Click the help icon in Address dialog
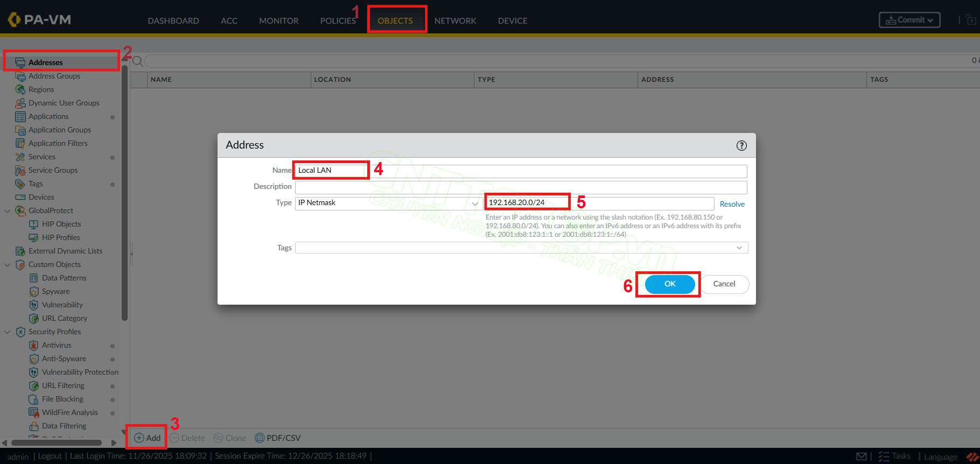Image resolution: width=980 pixels, height=464 pixels. [x=741, y=145]
